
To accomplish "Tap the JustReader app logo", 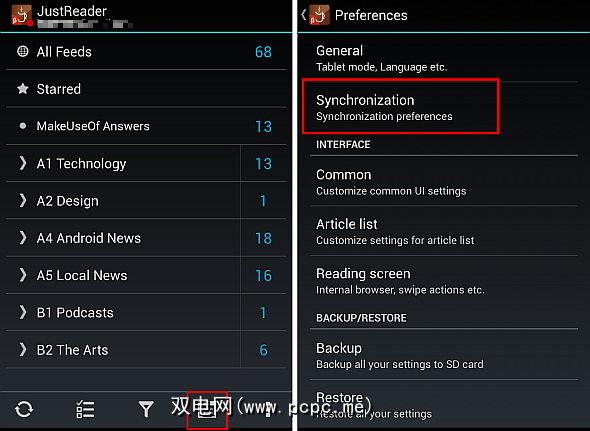I will click(21, 15).
